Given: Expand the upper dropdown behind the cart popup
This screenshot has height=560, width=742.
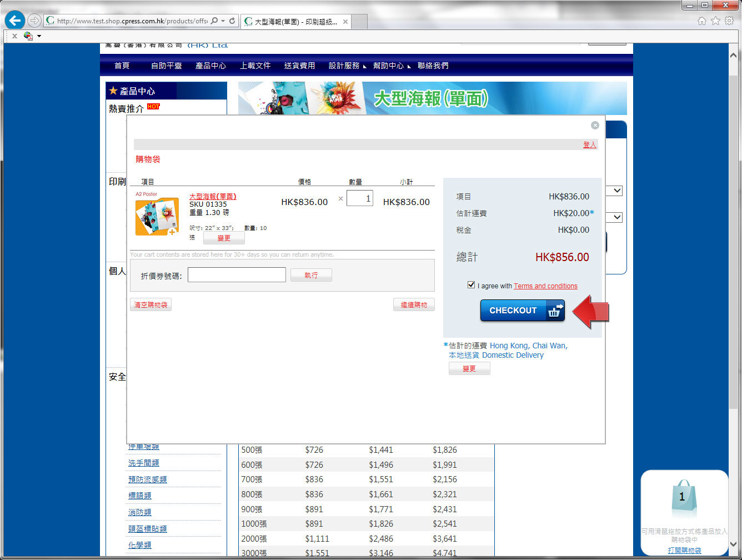Looking at the screenshot, I should click(x=617, y=191).
